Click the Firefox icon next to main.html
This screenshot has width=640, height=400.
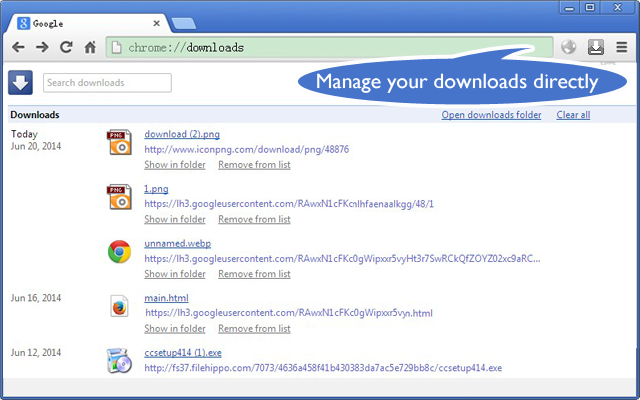(x=119, y=306)
